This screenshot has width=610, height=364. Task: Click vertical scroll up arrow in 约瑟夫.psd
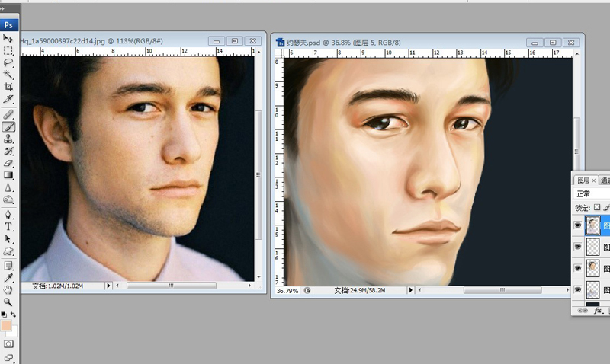(x=577, y=54)
